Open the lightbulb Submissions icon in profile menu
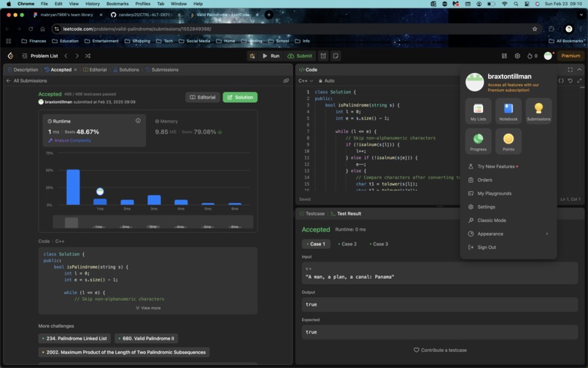Image resolution: width=588 pixels, height=368 pixels. coord(538,111)
